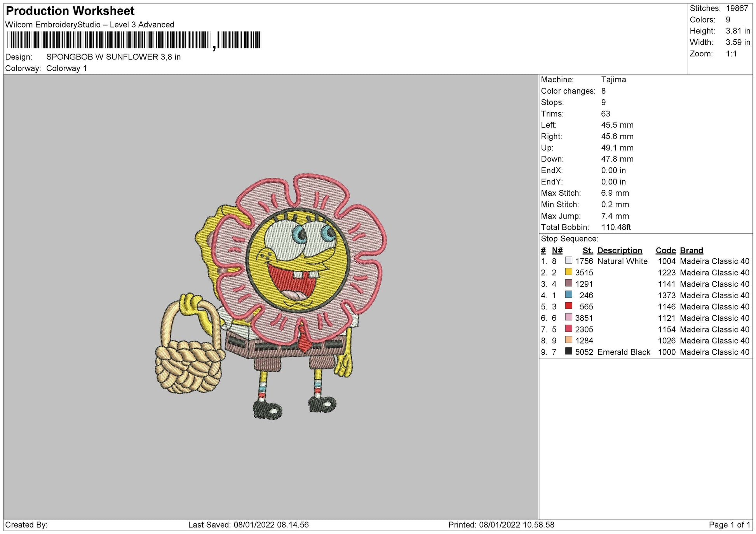
Task: Click the 'Code' column header
Action: 666,250
